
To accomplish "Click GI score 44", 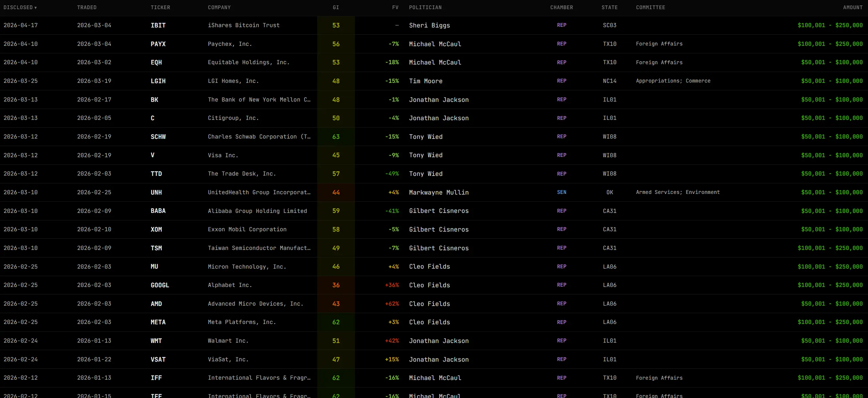I will tap(336, 193).
